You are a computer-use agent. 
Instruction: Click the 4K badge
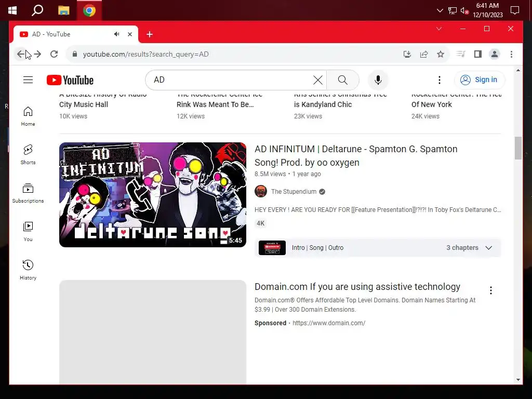point(261,223)
